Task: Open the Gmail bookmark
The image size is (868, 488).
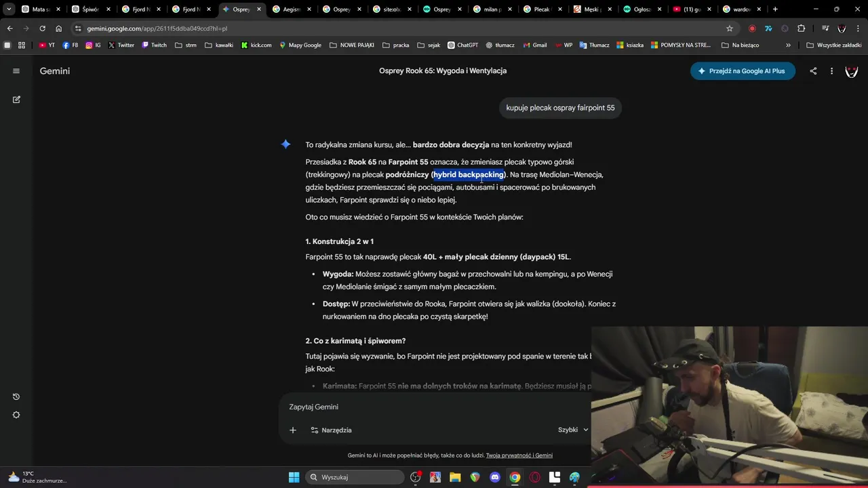Action: click(534, 45)
